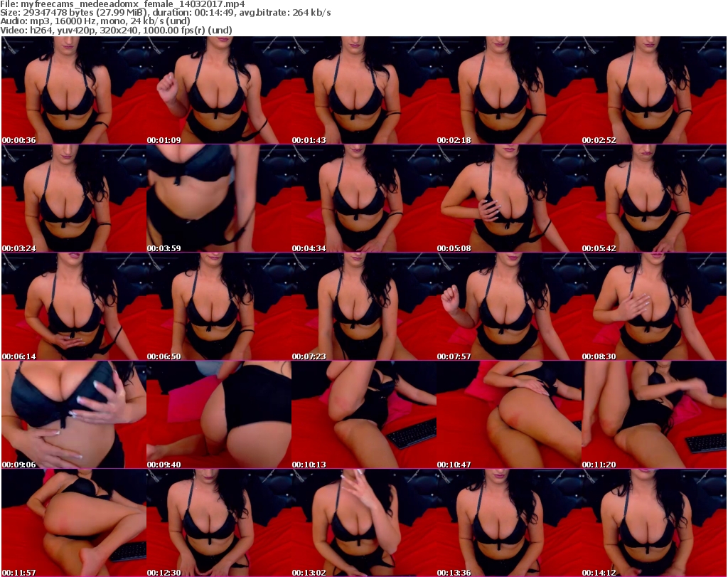Click the thumbnail labeled 00:13:02

pyautogui.click(x=363, y=523)
